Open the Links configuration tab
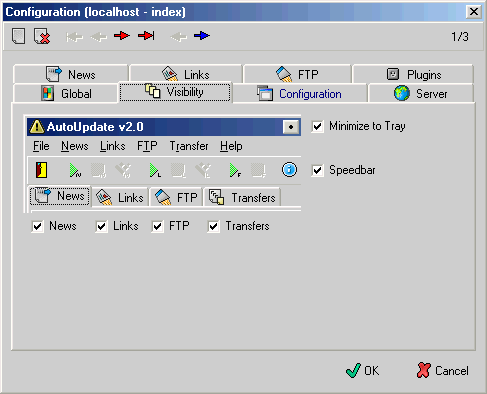The image size is (487, 394). 186,74
